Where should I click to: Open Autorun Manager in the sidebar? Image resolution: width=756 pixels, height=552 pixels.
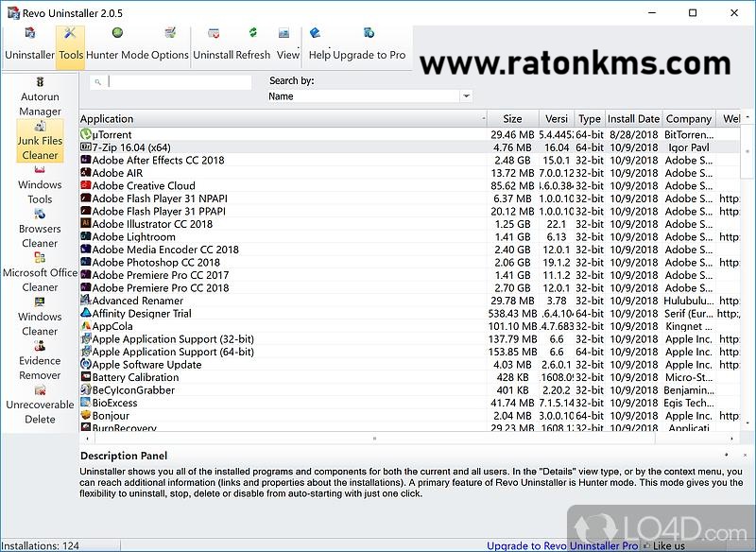(40, 96)
